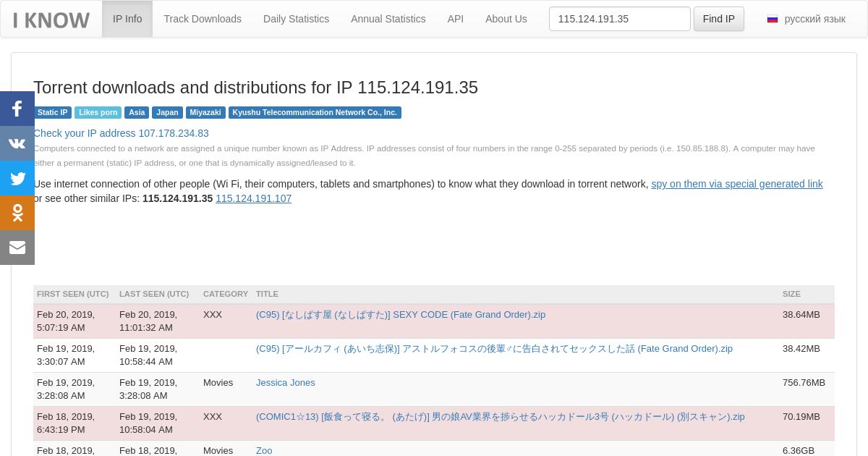The width and height of the screenshot is (868, 456).
Task: Open Annual Statistics menu item
Action: [388, 19]
